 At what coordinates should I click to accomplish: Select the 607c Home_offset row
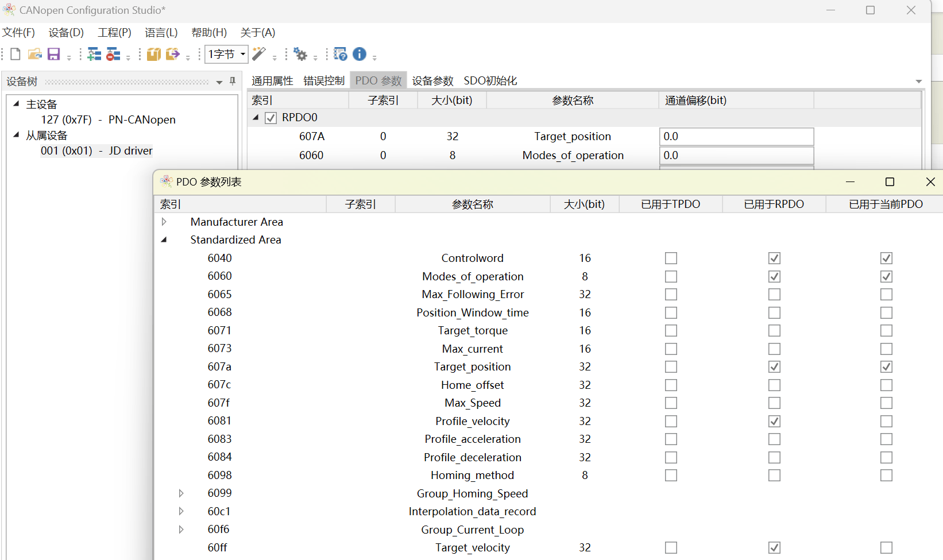[548, 385]
